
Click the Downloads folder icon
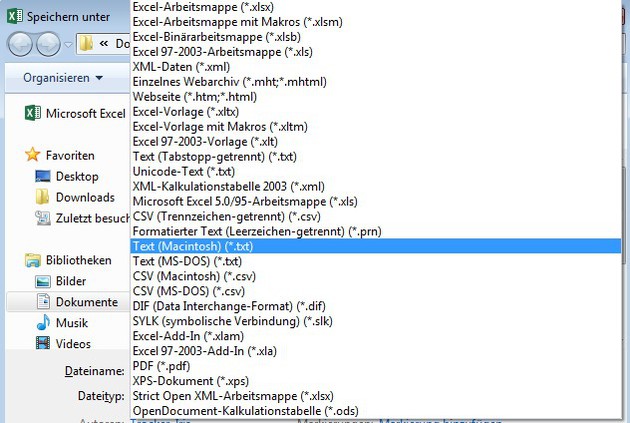42,197
